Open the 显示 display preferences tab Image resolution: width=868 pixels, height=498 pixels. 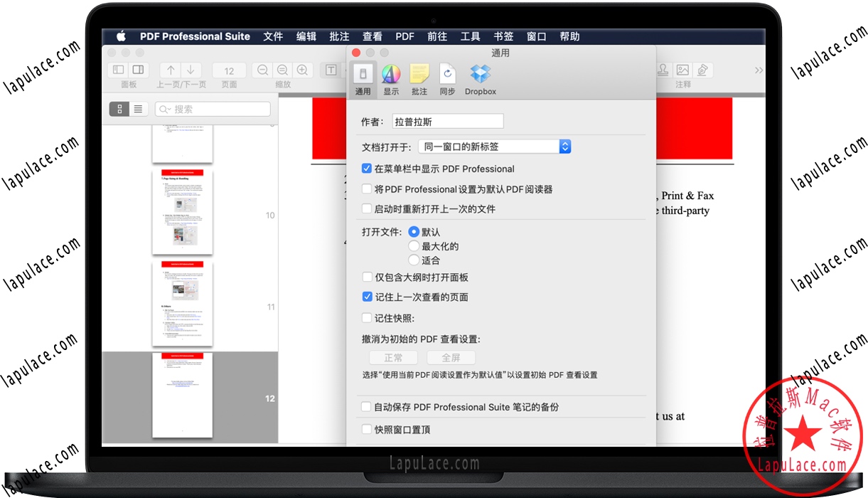point(391,79)
